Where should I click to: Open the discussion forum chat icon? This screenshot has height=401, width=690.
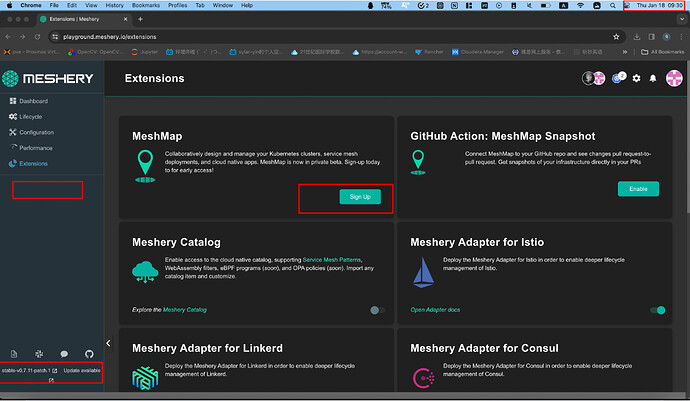point(64,354)
